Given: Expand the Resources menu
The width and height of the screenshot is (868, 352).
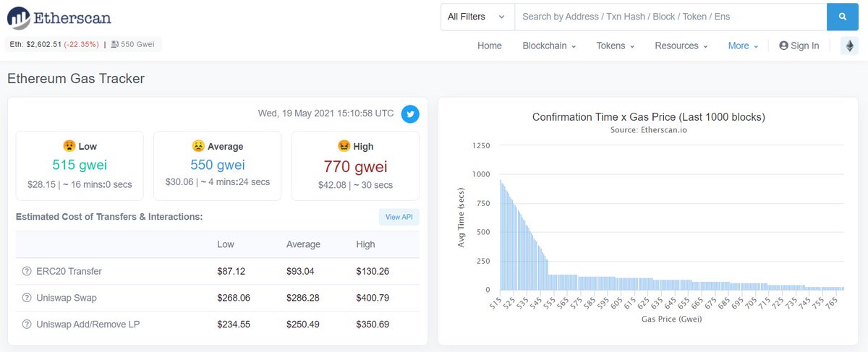Looking at the screenshot, I should point(681,46).
